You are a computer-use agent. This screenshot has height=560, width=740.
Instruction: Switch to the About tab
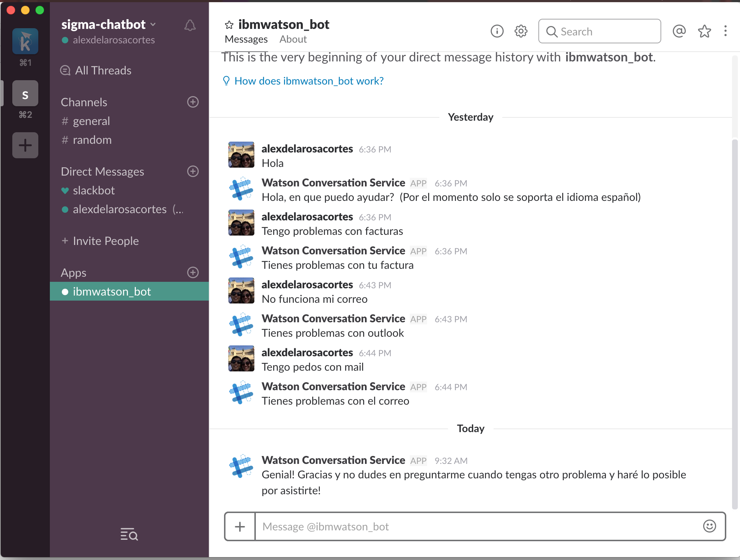coord(293,39)
